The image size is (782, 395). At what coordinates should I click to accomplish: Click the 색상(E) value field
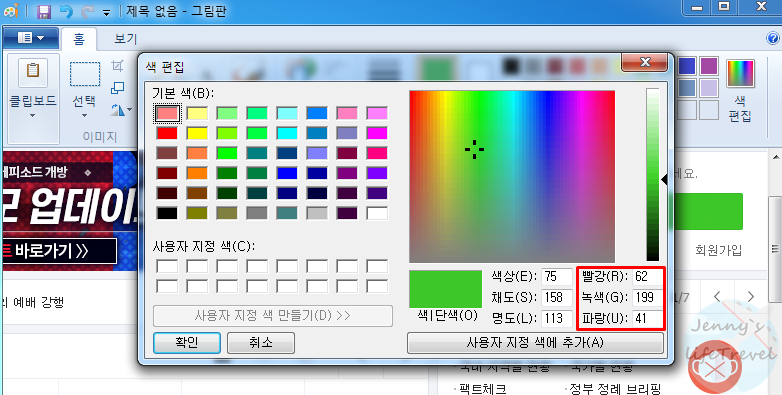pyautogui.click(x=557, y=276)
